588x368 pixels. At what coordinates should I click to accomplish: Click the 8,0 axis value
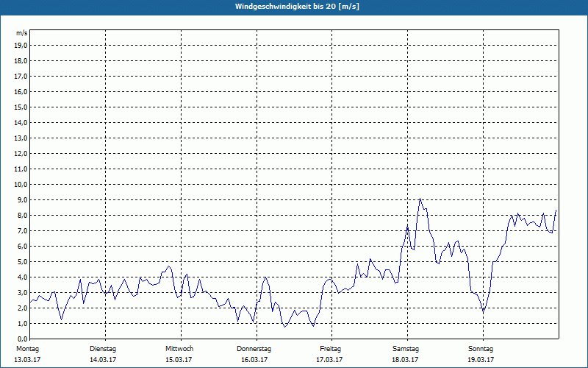[x=21, y=215]
